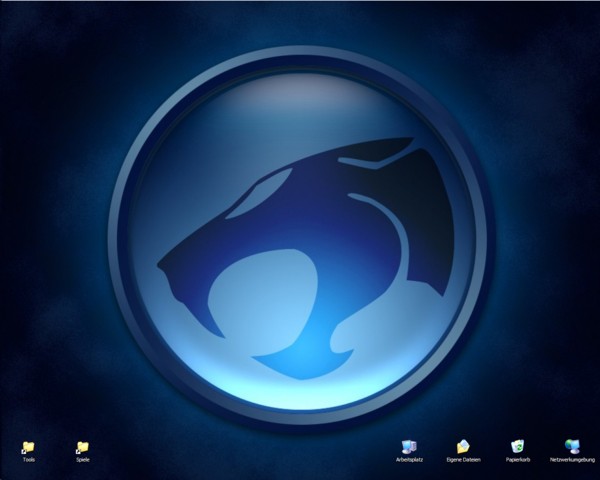The image size is (600, 480).
Task: Click the "Netzwerkumgebung" text label
Action: point(571,460)
